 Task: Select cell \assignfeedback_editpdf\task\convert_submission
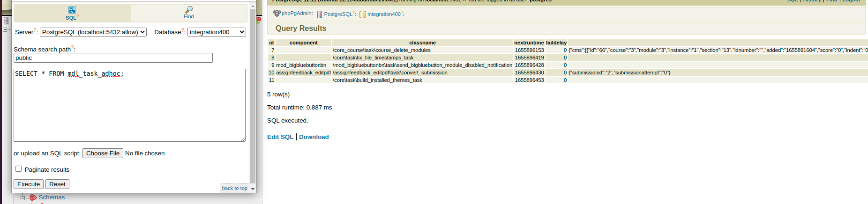pyautogui.click(x=422, y=73)
